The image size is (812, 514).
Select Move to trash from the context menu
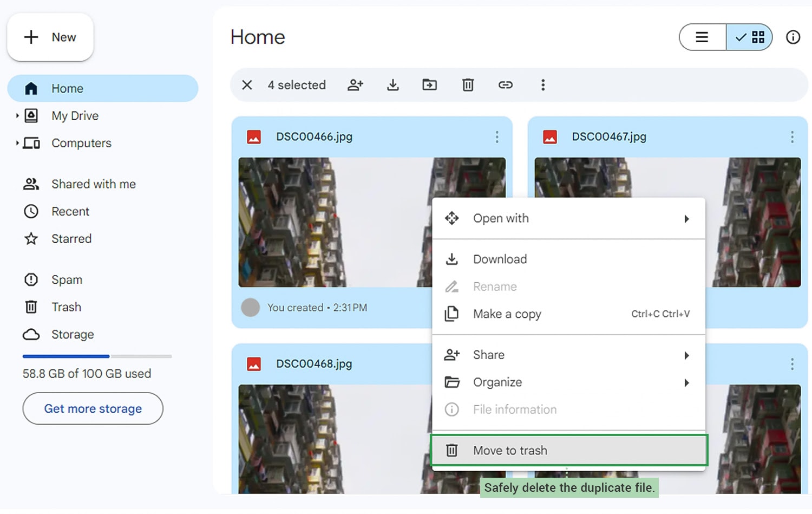tap(509, 450)
